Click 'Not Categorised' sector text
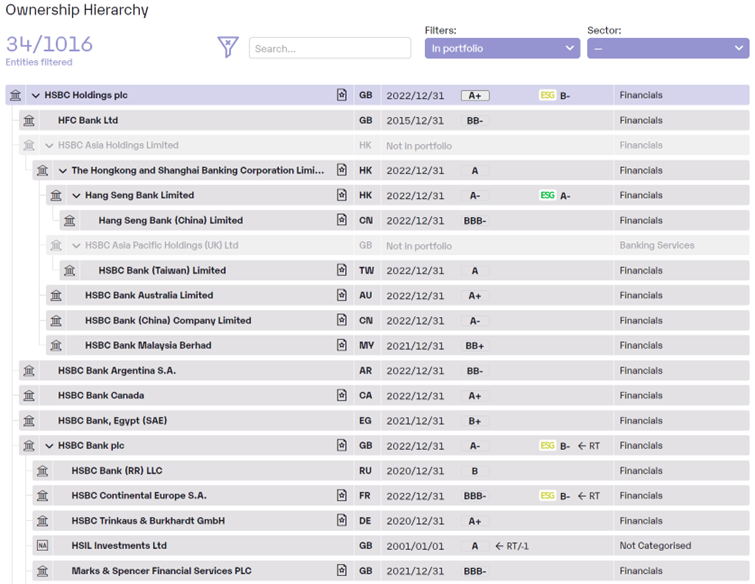The width and height of the screenshot is (755, 584). [655, 546]
